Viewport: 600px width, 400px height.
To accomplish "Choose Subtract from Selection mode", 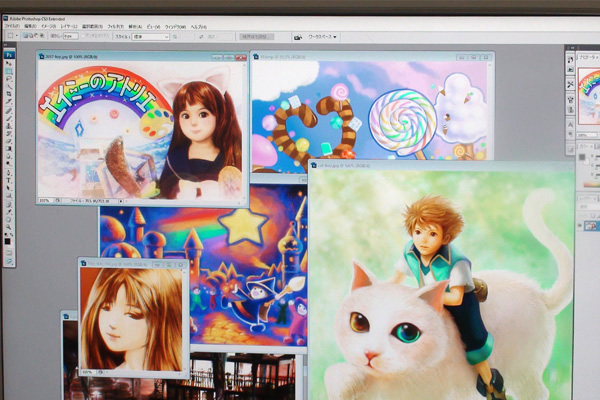I will 36,36.
